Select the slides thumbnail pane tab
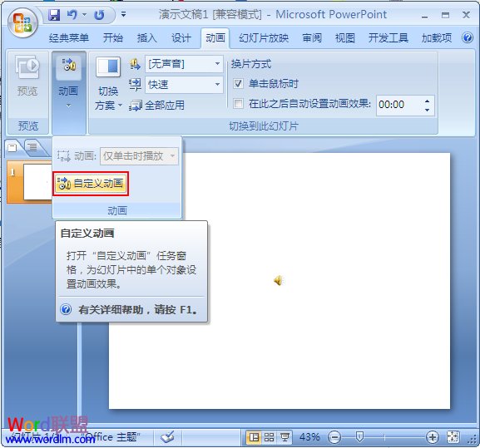Image resolution: width=480 pixels, height=448 pixels. point(12,148)
